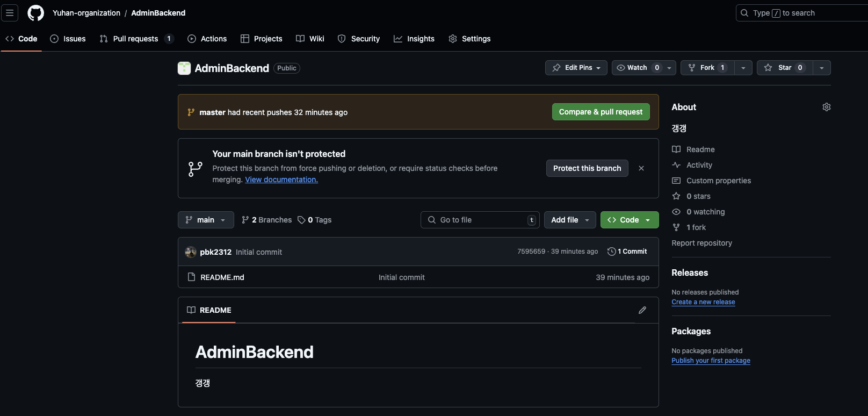Open Yuhan-organization breadcrumb link
The height and width of the screenshot is (416, 868).
(86, 13)
